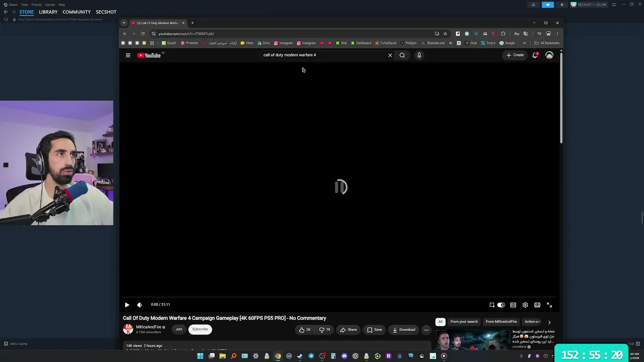This screenshot has height=362, width=644.
Task: Switch to theater mode
Action: (x=537, y=305)
